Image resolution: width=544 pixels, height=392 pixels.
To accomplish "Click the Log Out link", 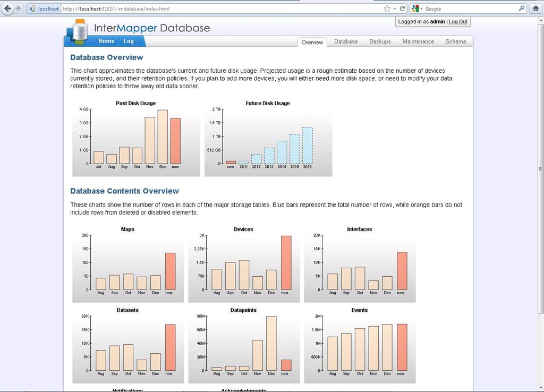I will pyautogui.click(x=458, y=22).
